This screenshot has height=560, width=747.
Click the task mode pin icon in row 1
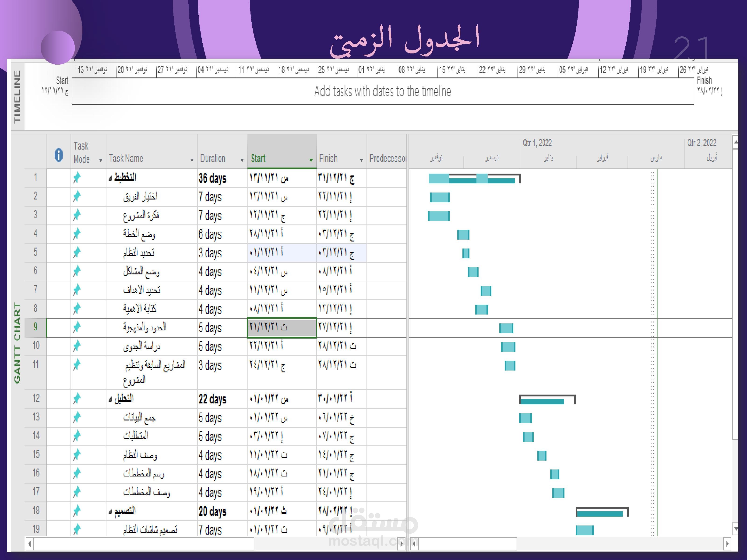click(77, 177)
